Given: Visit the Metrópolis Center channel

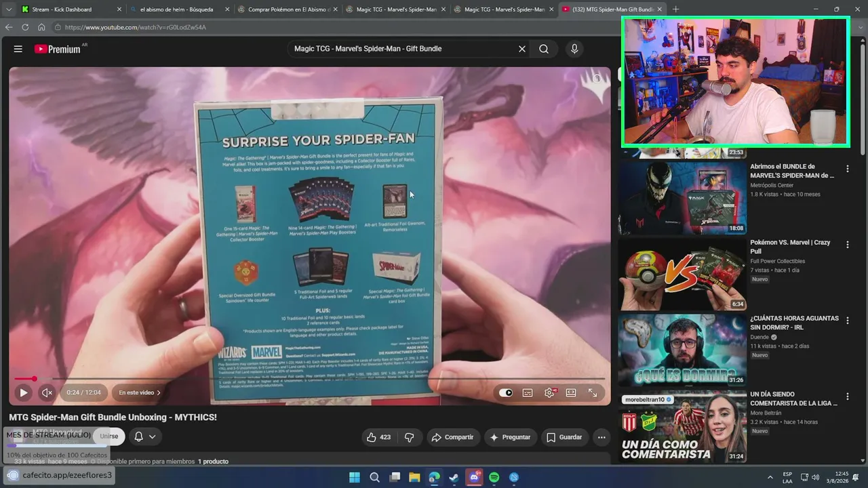Looking at the screenshot, I should point(772,185).
